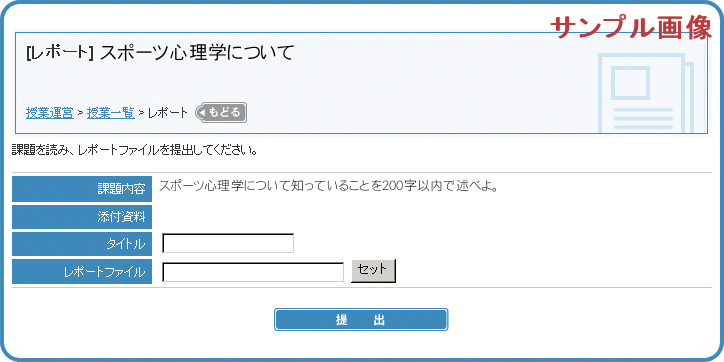Viewport: 724px width, 362px height.
Task: Click the [レポート] prefix in the heading
Action: tap(60, 53)
